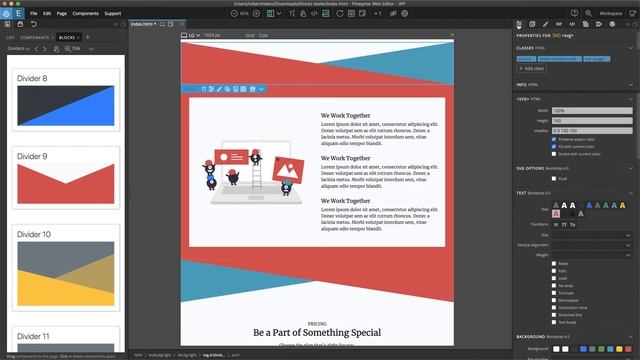Open the Element properties panel icon
The height and width of the screenshot is (360, 640).
point(519,24)
